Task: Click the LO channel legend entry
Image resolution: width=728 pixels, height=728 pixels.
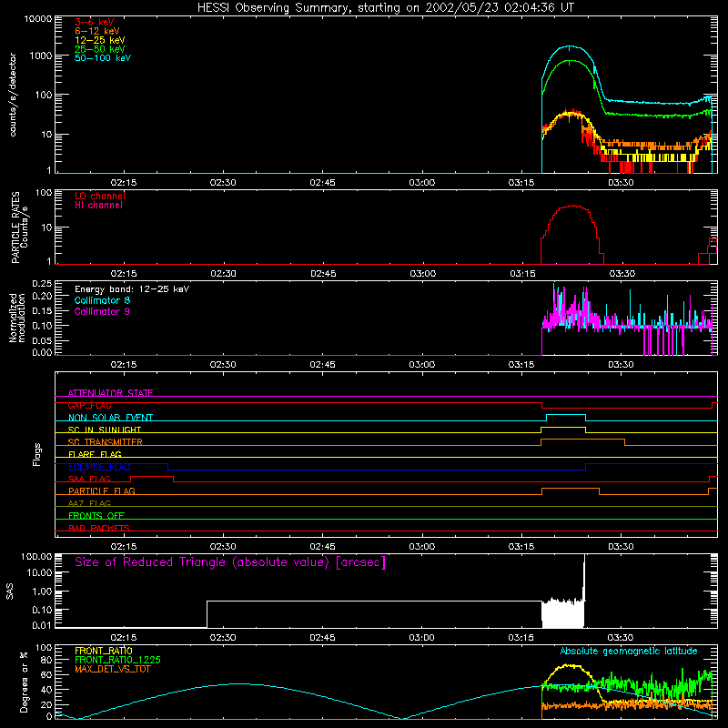Action: click(x=100, y=196)
